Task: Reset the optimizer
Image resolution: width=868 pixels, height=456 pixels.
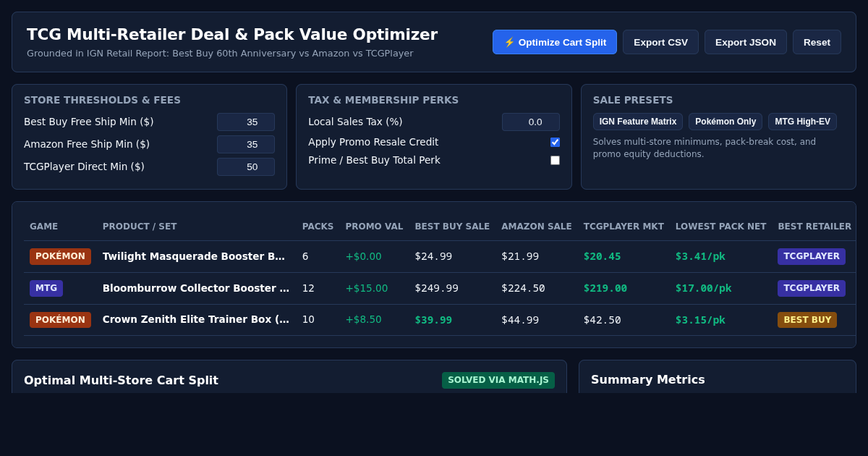Action: coord(817,42)
